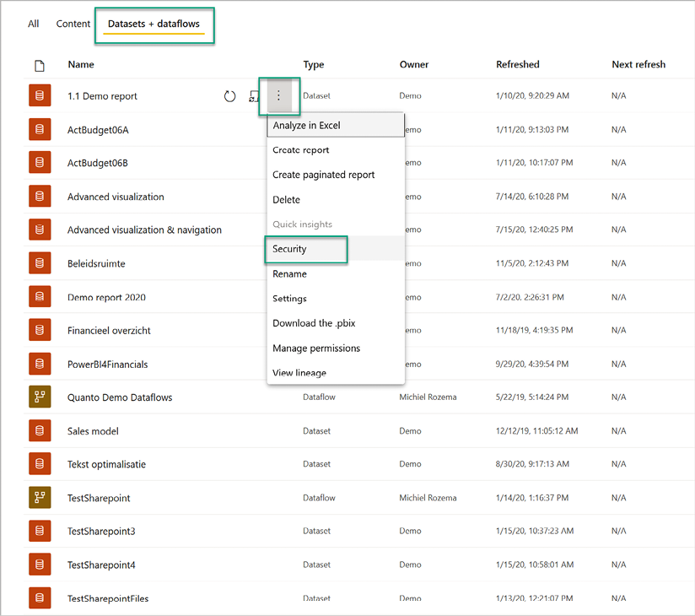Click the dataset icon next to 1.1 Demo report
Viewport: 695px width, 616px height.
pos(40,95)
